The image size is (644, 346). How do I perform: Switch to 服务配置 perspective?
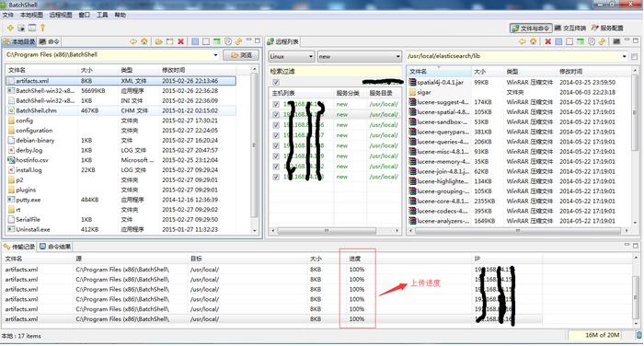[x=607, y=28]
